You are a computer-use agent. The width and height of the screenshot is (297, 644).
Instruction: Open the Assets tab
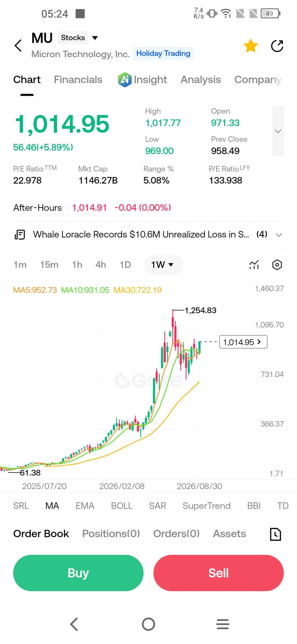pos(230,534)
